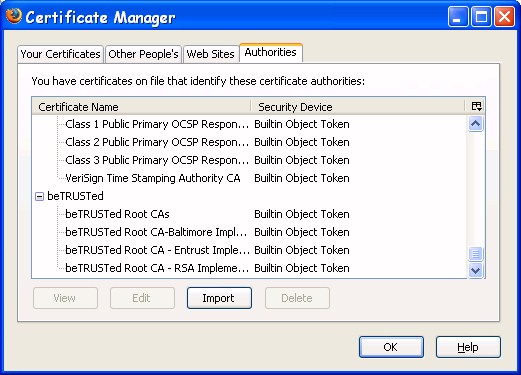Viewport: 521px width, 375px height.
Task: Click the scrollbar up arrow
Action: [475, 124]
